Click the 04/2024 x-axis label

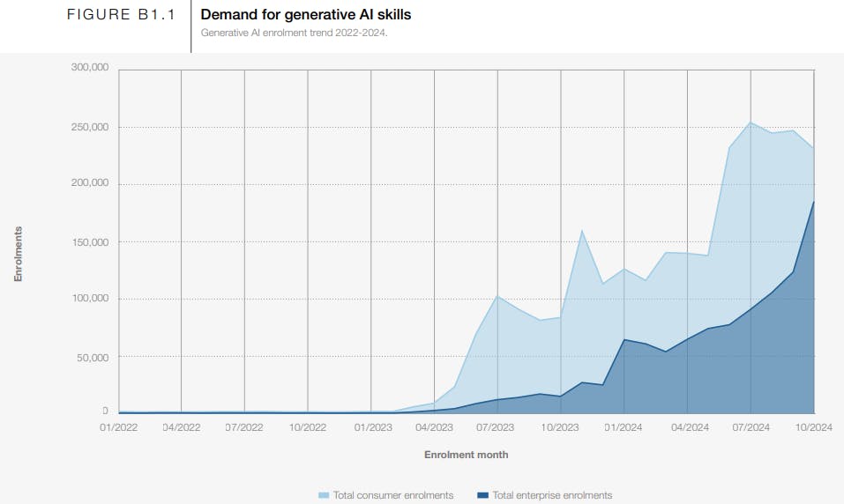pyautogui.click(x=690, y=427)
